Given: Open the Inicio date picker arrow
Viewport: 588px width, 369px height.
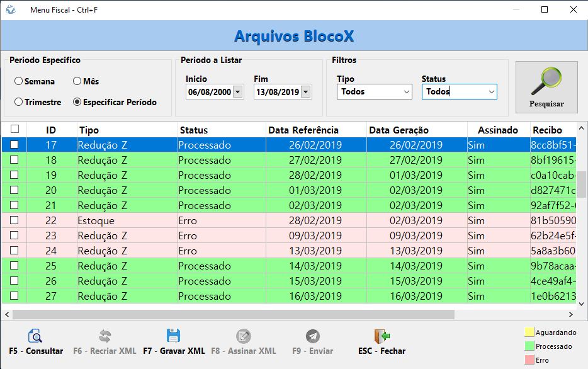Looking at the screenshot, I should pyautogui.click(x=237, y=92).
